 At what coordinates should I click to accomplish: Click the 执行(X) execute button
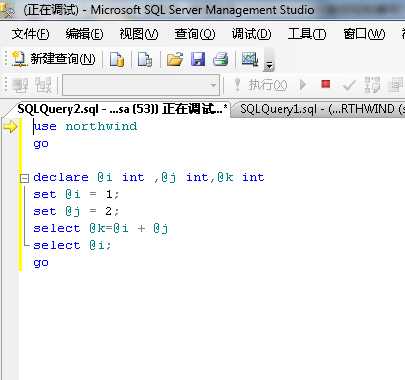point(261,85)
